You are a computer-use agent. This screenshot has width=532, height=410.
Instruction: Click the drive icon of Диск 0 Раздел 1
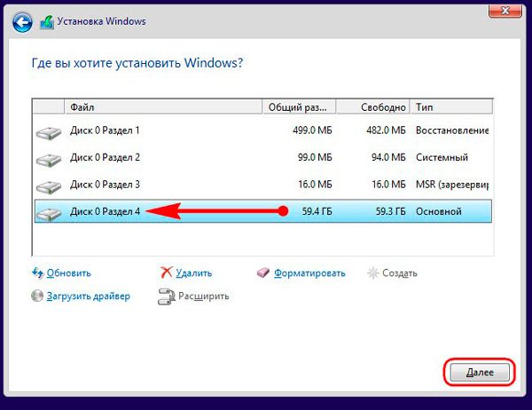click(x=49, y=133)
